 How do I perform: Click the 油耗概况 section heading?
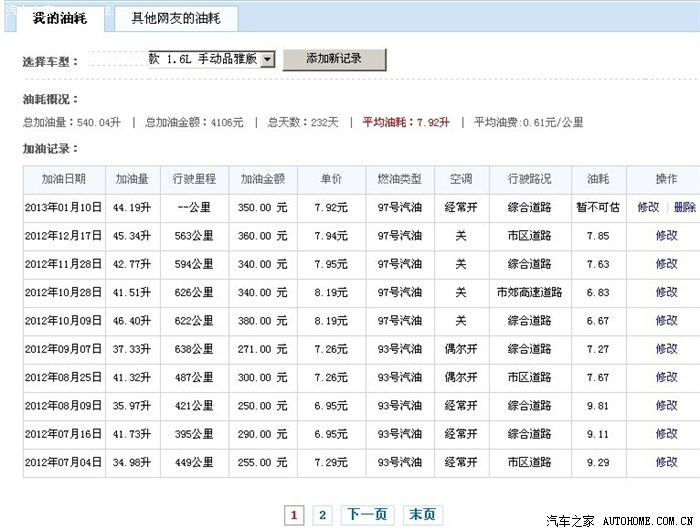point(50,99)
